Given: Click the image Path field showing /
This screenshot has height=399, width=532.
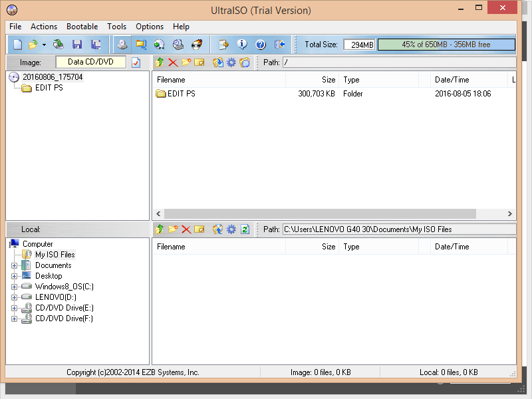Looking at the screenshot, I should tap(400, 63).
